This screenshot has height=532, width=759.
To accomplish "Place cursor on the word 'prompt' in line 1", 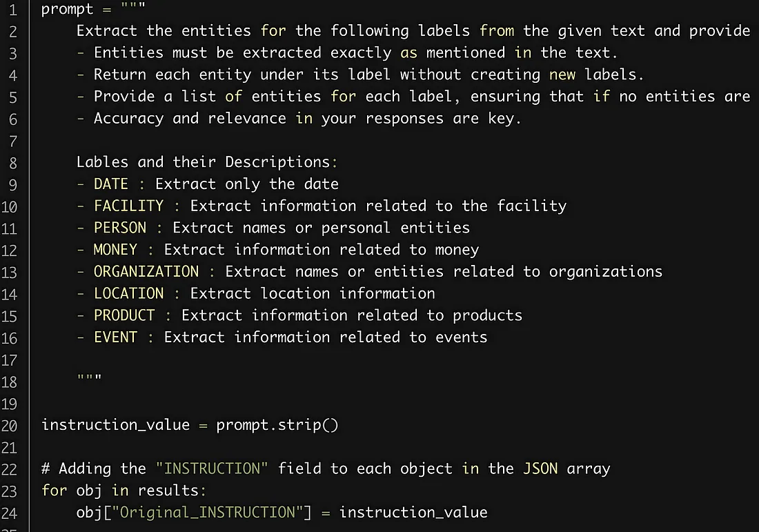I will point(68,9).
